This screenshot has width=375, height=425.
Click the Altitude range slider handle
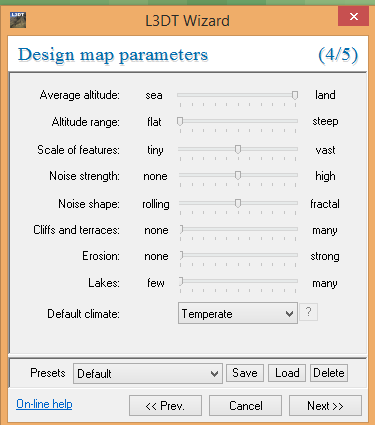click(180, 122)
